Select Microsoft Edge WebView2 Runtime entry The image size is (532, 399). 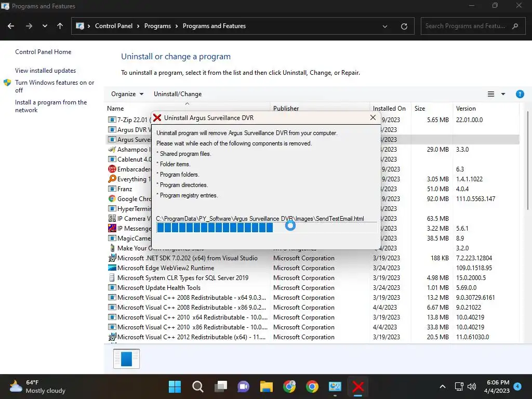click(166, 268)
